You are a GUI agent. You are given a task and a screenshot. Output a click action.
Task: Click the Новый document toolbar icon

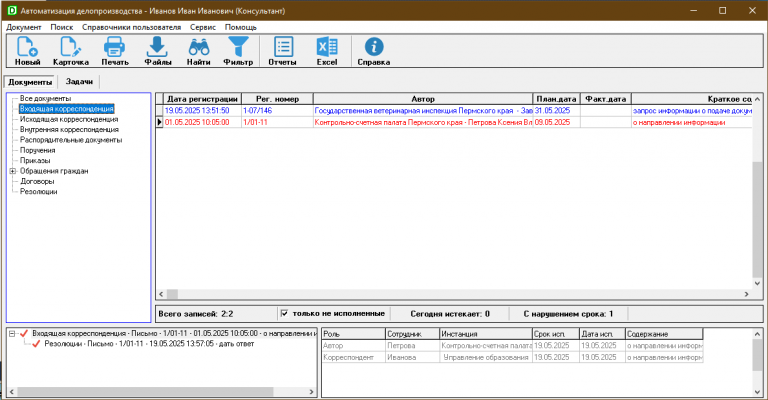[27, 46]
